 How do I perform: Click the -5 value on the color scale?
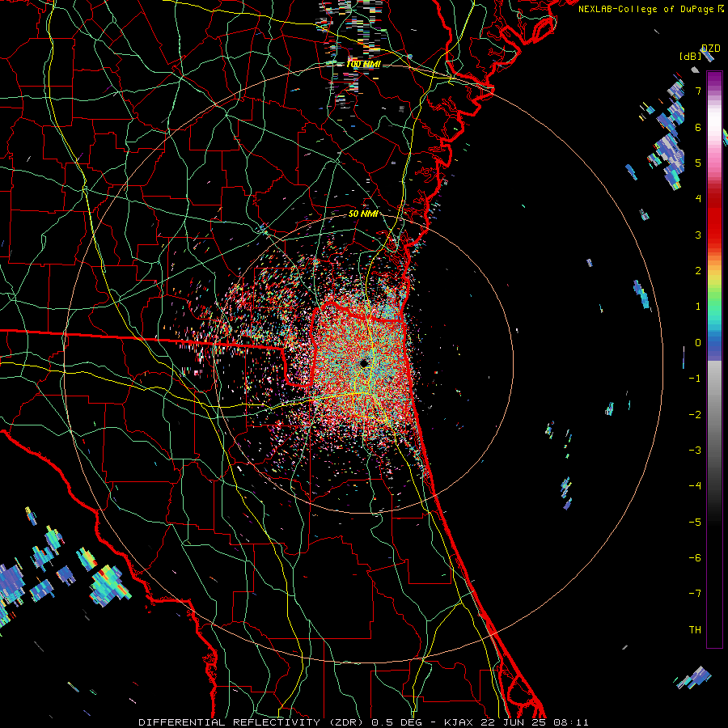(x=695, y=523)
